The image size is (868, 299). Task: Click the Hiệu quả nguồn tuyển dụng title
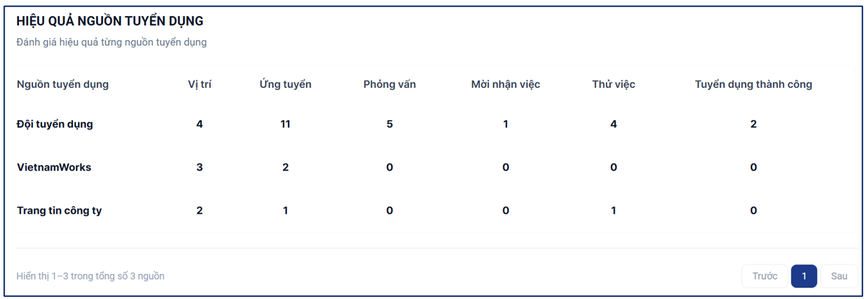click(x=110, y=22)
